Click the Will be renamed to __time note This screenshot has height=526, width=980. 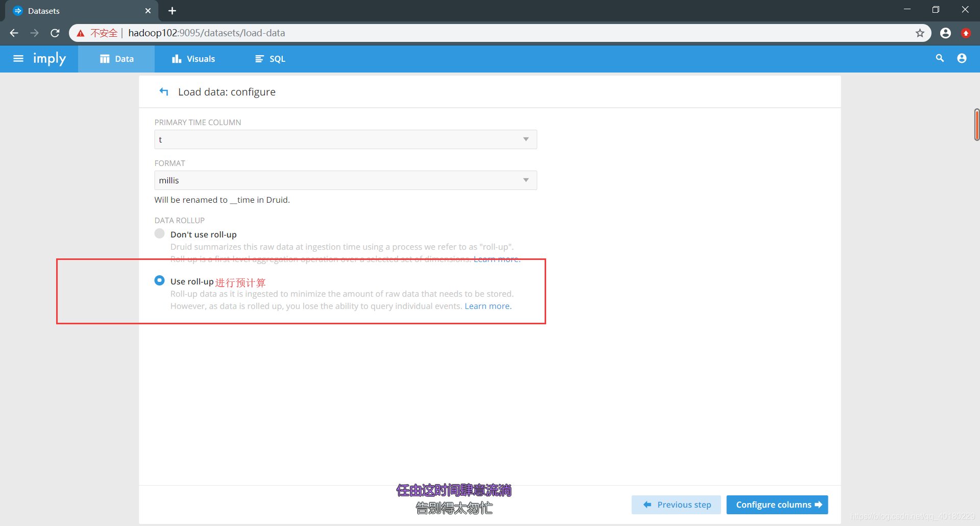[x=222, y=200]
